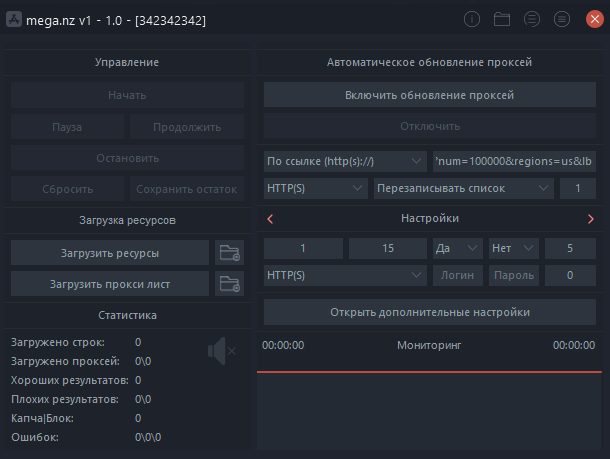Toggle the muted speaker sound icon
610x459 pixels.
pos(220,351)
